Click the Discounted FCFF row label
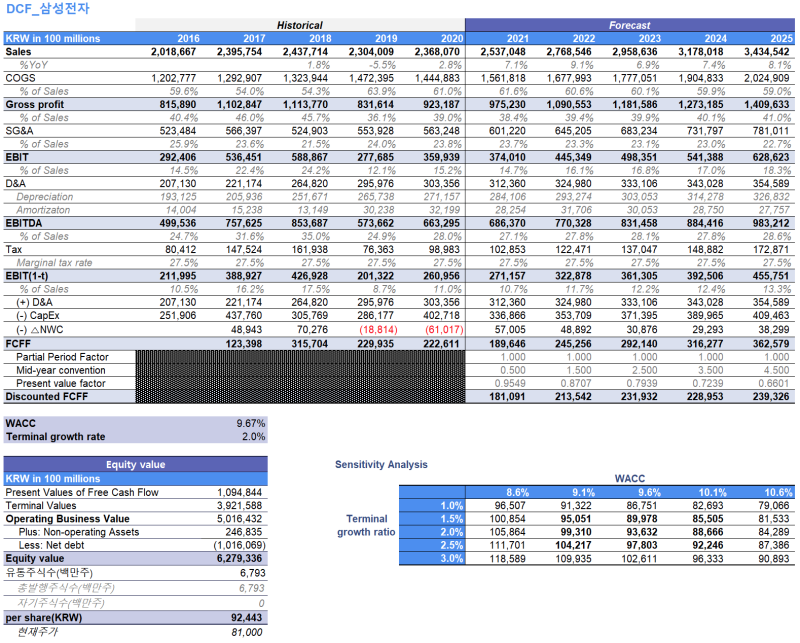The height and width of the screenshot is (643, 800). click(46, 397)
